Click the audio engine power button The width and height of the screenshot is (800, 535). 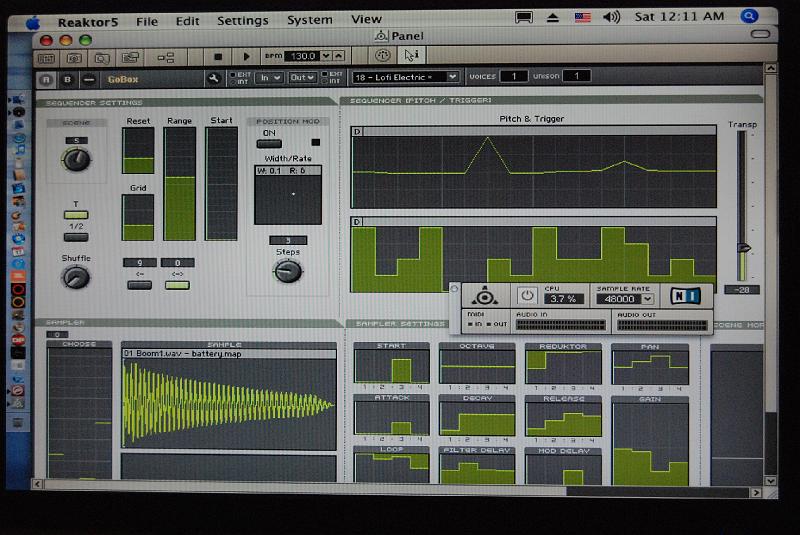coord(527,296)
